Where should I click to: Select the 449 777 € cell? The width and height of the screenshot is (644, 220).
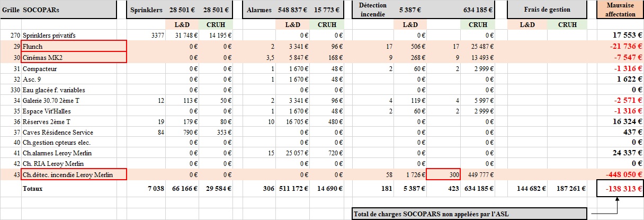pos(478,174)
